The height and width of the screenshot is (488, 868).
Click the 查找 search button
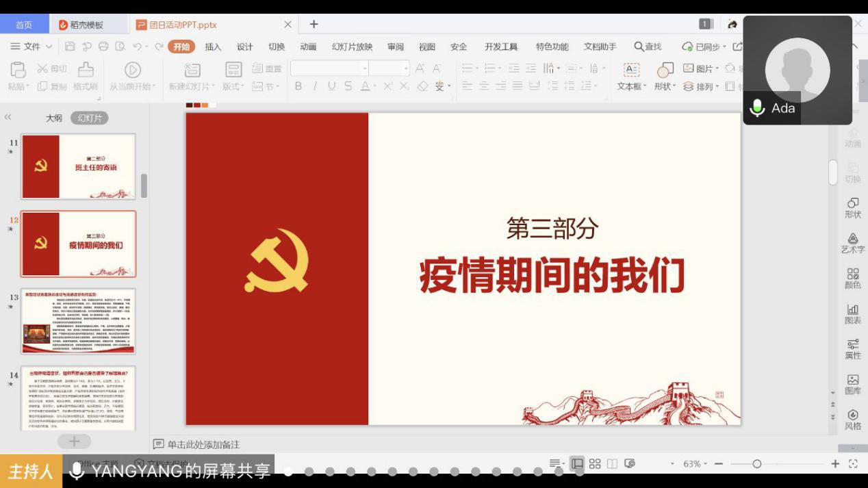click(648, 47)
